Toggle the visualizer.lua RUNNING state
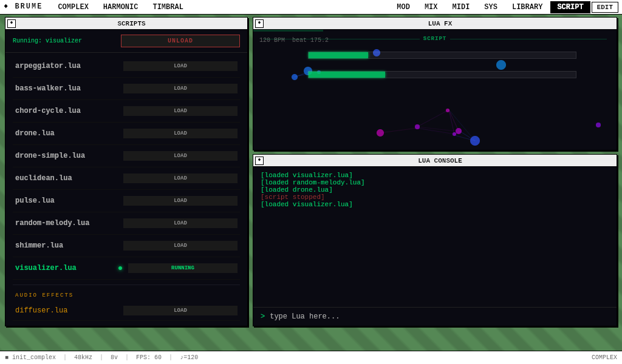Screen dimensions: 622x364 (x=182, y=268)
